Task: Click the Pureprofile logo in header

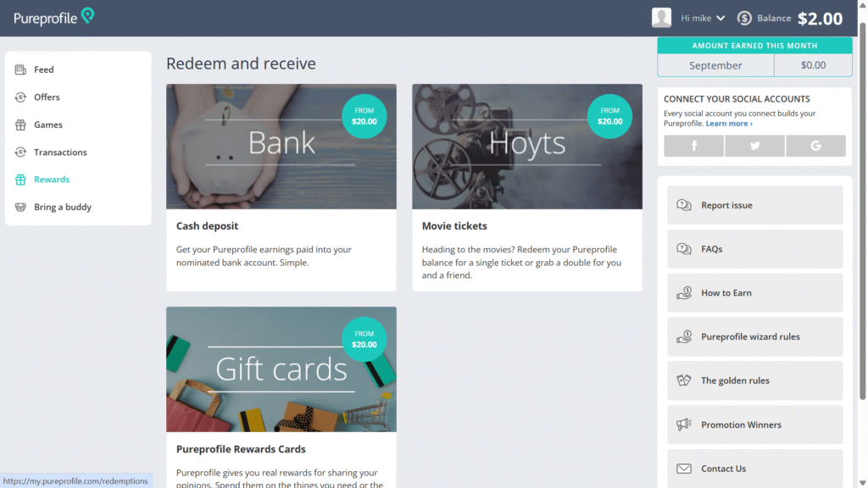Action: (53, 17)
